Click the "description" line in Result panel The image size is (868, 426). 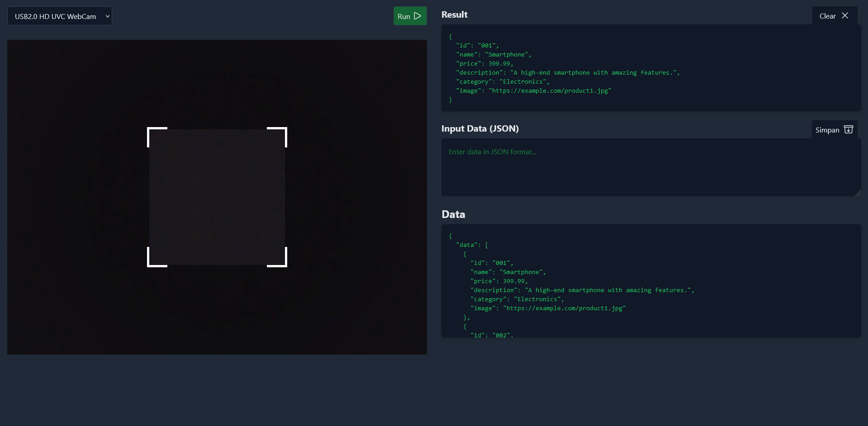click(568, 73)
